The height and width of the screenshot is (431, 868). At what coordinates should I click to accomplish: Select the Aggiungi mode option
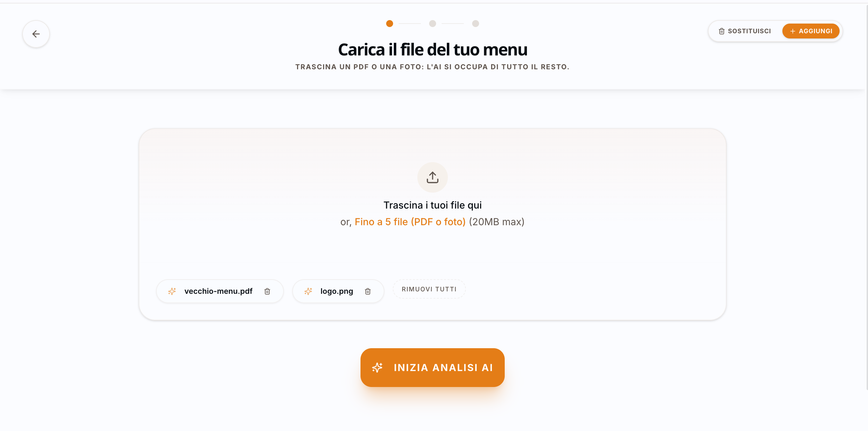(811, 31)
